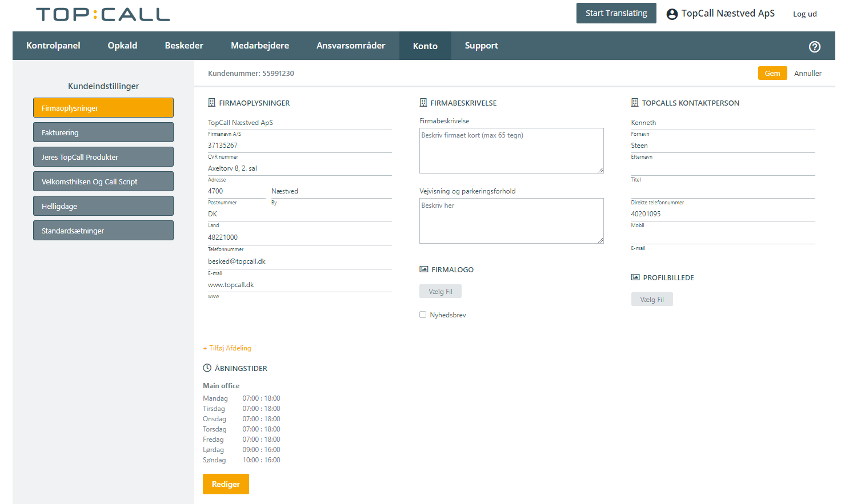Image resolution: width=849 pixels, height=504 pixels.
Task: Click the Postnummer field 4700
Action: [x=237, y=191]
